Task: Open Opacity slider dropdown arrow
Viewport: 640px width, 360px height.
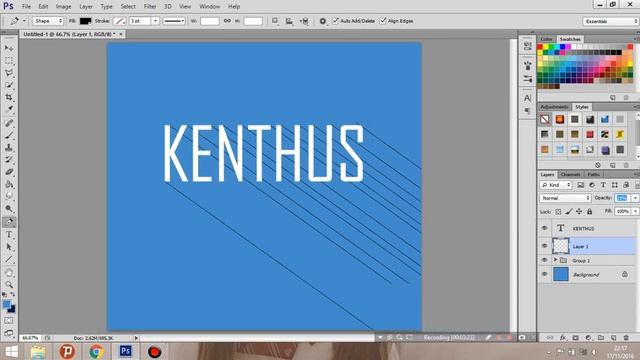Action: click(x=635, y=198)
